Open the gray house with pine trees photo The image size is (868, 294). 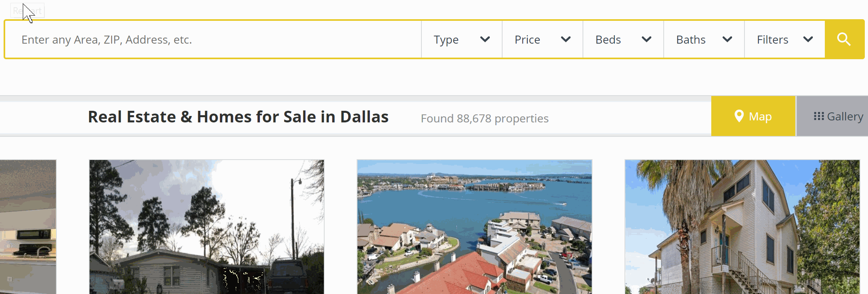coord(206,227)
